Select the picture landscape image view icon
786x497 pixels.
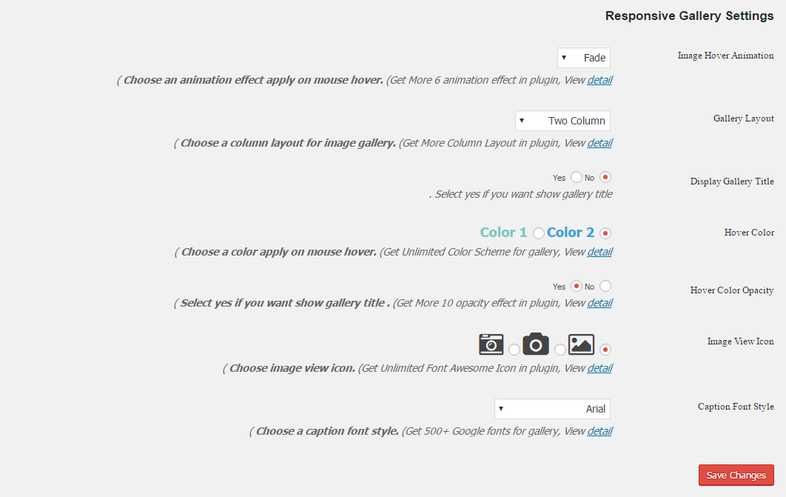[x=581, y=345]
